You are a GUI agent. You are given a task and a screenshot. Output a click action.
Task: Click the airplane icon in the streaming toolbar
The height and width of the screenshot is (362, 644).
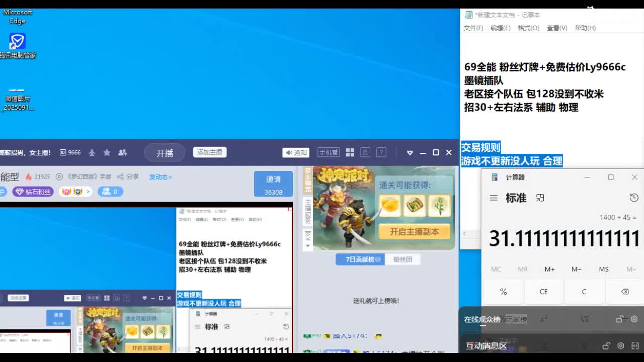pyautogui.click(x=92, y=152)
